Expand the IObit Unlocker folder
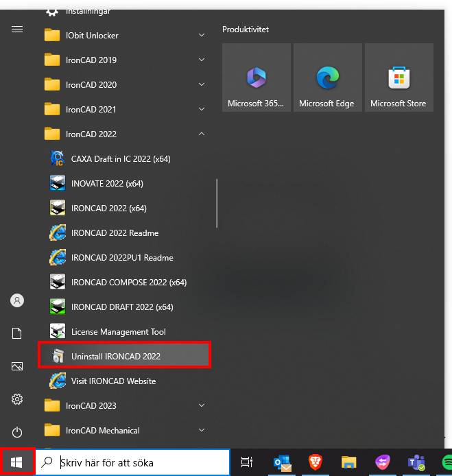The image size is (452, 476). click(x=124, y=36)
